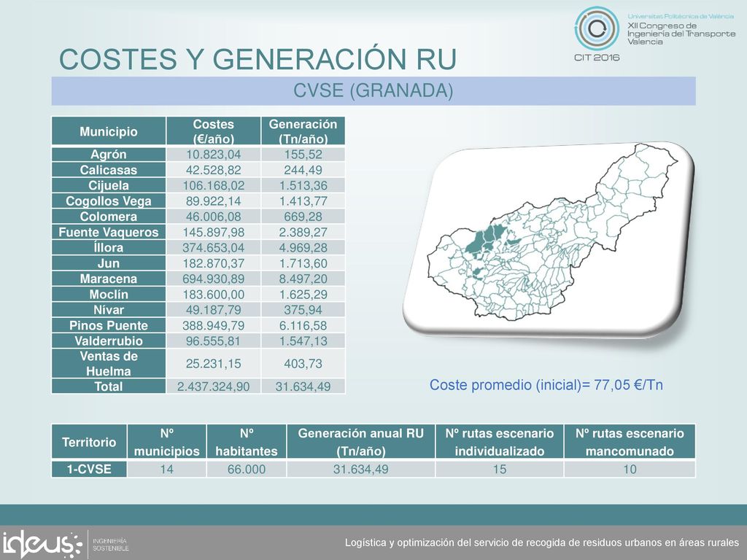Click the Cijuela municipality cell
Viewport: 747px width, 560px height.
(x=109, y=185)
